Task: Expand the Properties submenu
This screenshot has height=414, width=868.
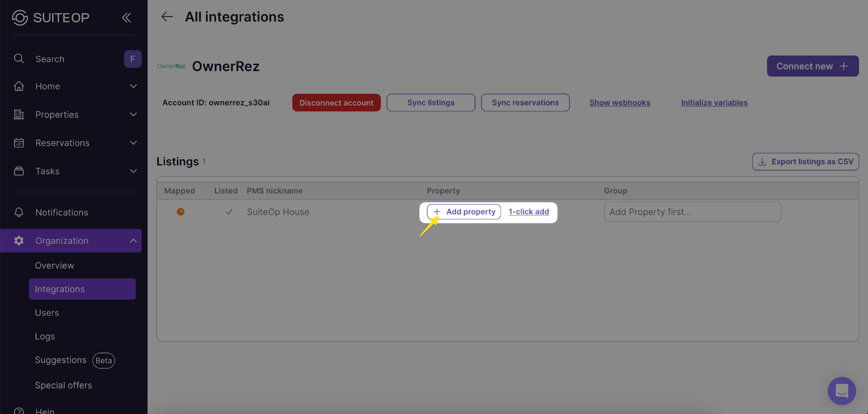Action: pyautogui.click(x=133, y=114)
